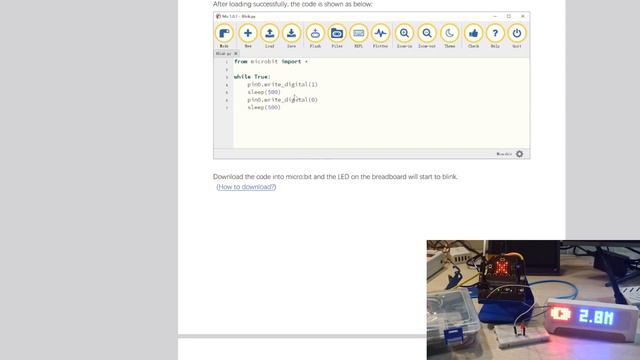Click the code line pin0.write_digital(0)
The height and width of the screenshot is (360, 640).
(x=282, y=100)
